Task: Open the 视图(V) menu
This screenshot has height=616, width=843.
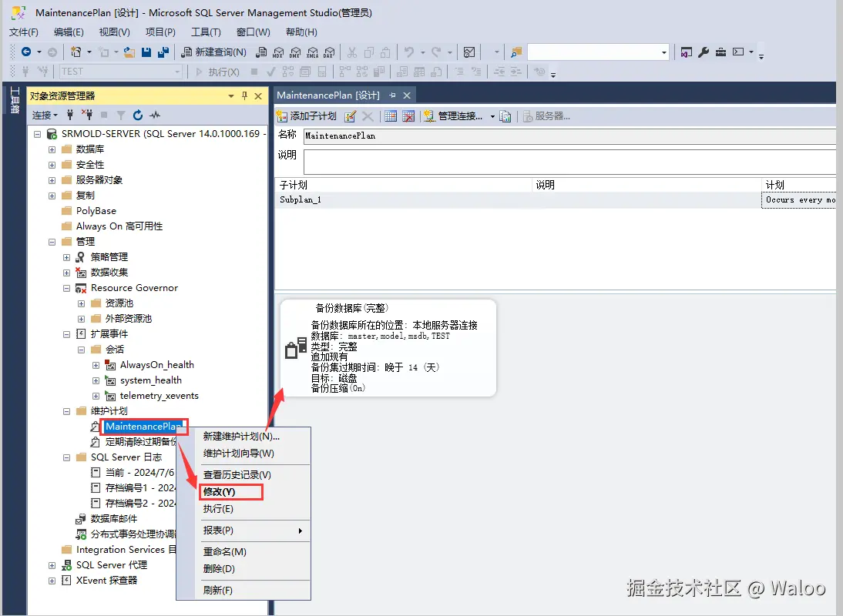Action: [115, 32]
